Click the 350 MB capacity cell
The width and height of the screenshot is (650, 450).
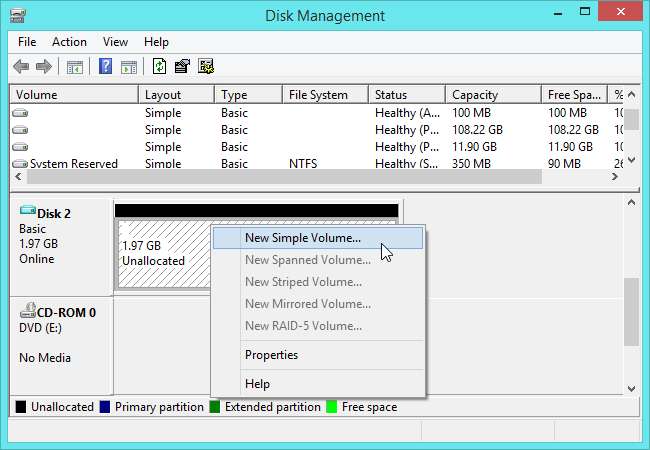(471, 164)
